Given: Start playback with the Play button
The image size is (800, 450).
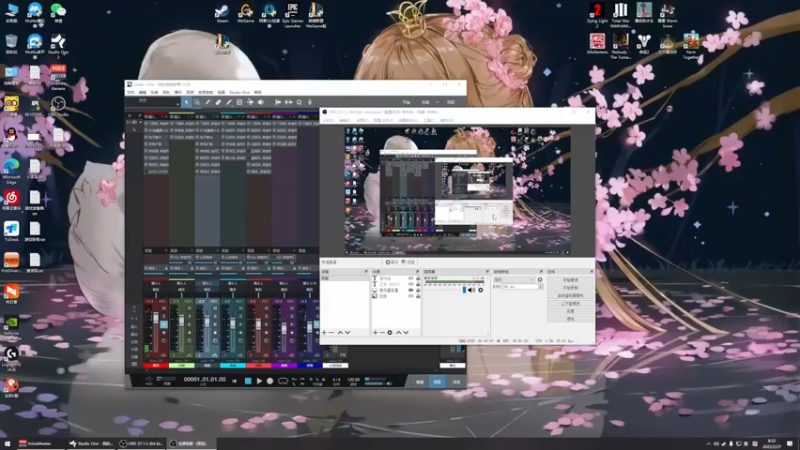Looking at the screenshot, I should click(259, 381).
